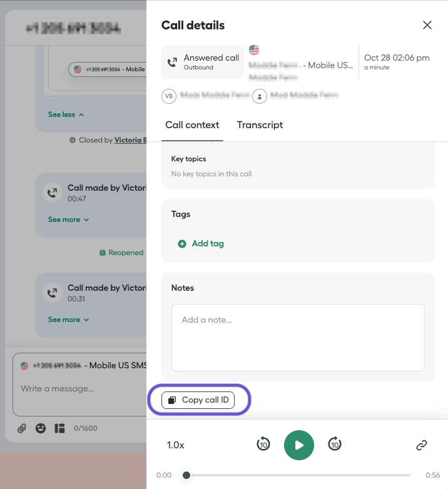448x489 pixels.
Task: Switch to the Transcript tab
Action: tap(260, 125)
